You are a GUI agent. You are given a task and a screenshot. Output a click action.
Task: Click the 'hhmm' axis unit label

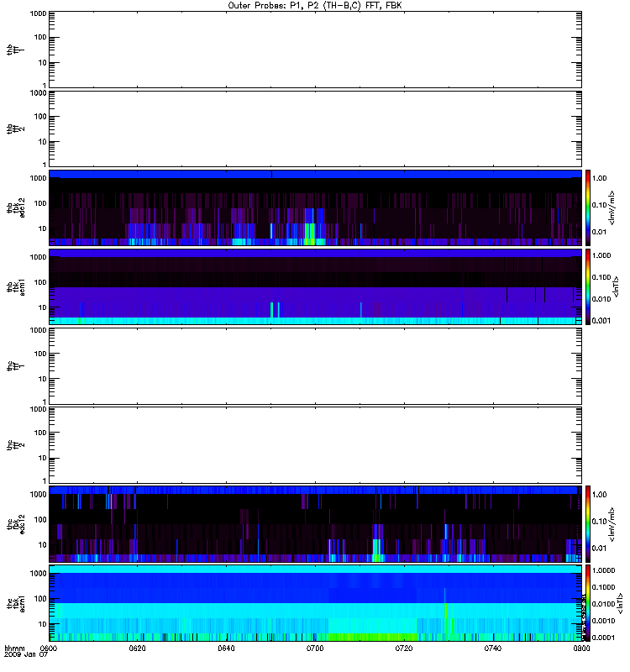[14, 648]
